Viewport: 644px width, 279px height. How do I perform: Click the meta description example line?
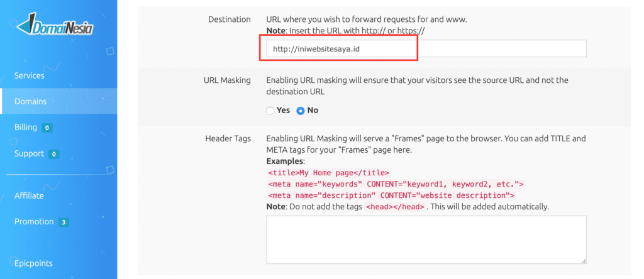click(391, 195)
